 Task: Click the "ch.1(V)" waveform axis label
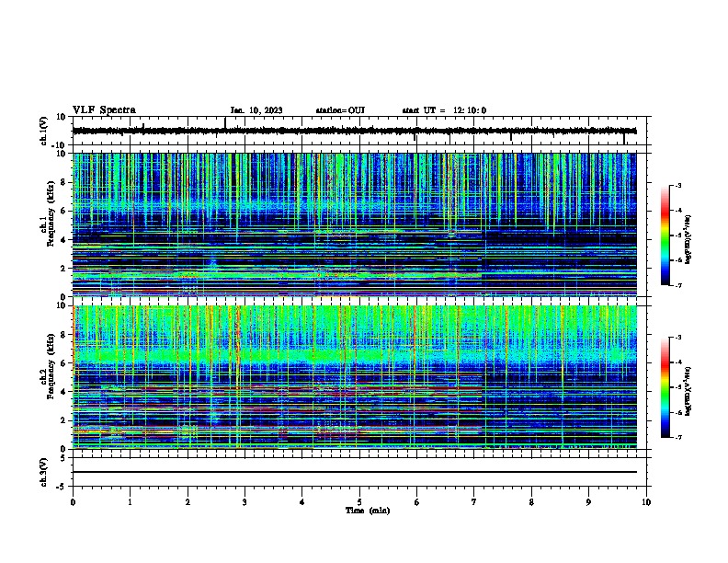[x=43, y=131]
